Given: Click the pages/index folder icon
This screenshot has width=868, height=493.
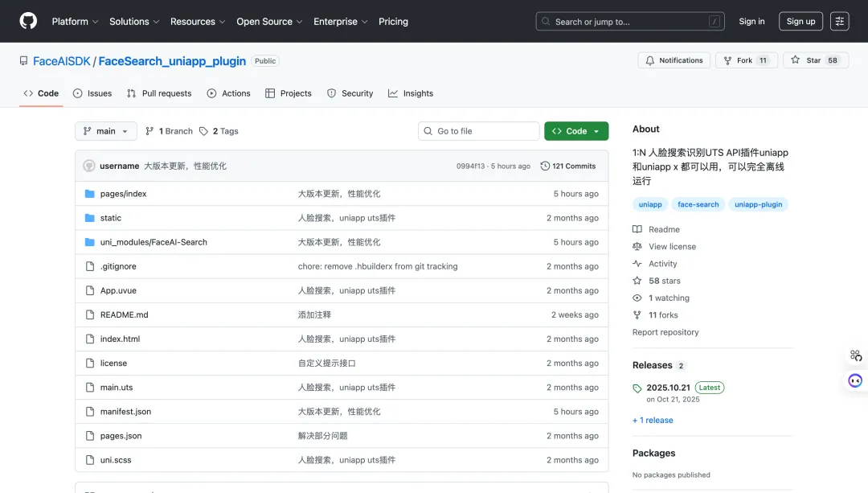Looking at the screenshot, I should pyautogui.click(x=90, y=194).
